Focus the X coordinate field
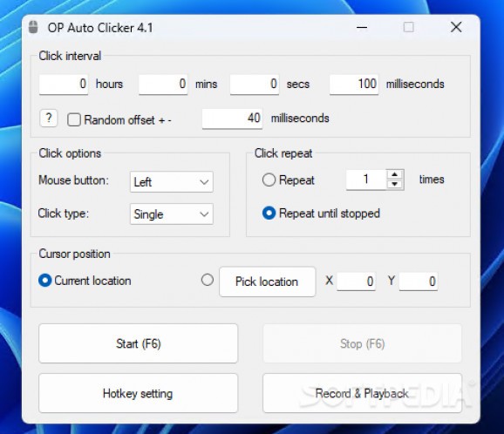The width and height of the screenshot is (504, 434). (x=356, y=281)
